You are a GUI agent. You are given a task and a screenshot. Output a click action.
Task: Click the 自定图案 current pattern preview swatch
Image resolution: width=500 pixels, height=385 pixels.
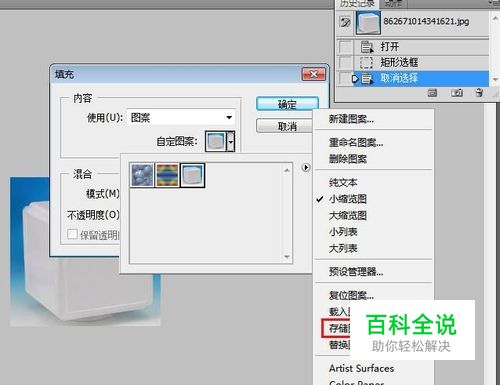[x=216, y=141]
